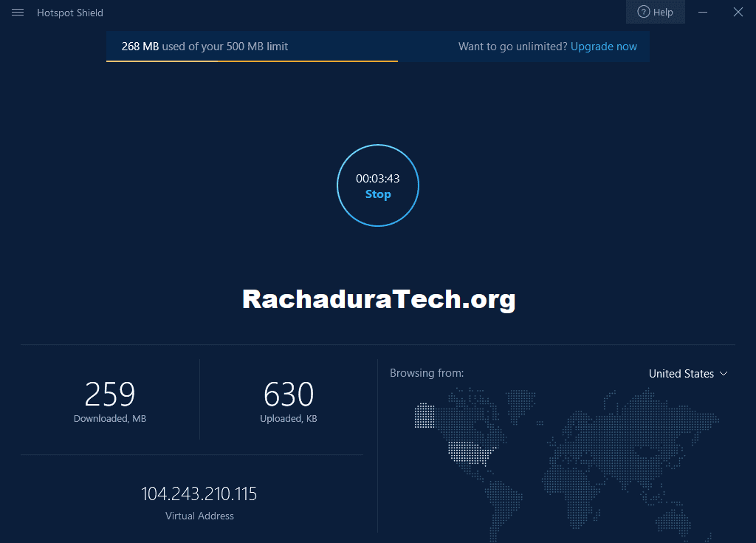Expand the United States location dropdown
The height and width of the screenshot is (543, 756).
pyautogui.click(x=688, y=374)
